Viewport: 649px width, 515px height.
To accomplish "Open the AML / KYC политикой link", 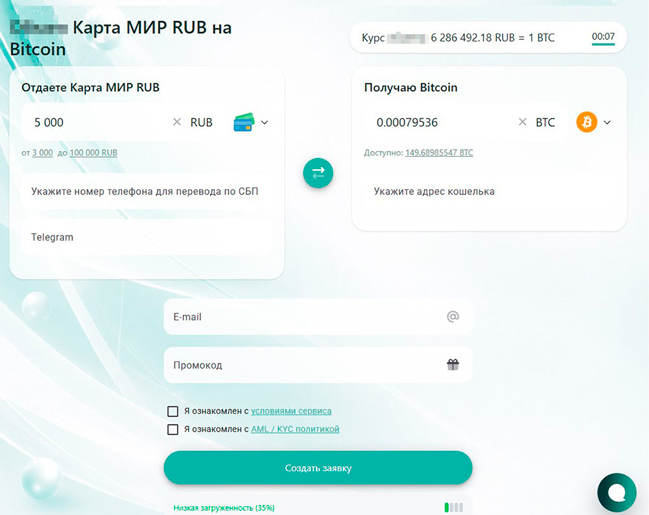I will pyautogui.click(x=295, y=429).
